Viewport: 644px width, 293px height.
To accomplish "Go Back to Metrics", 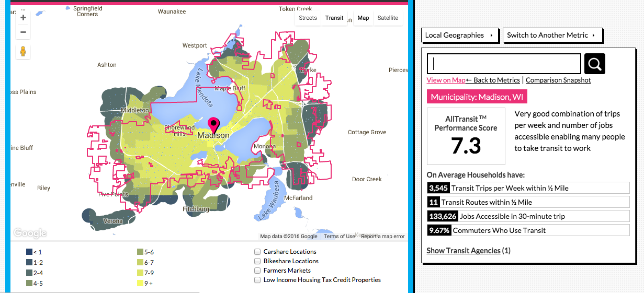I will (x=493, y=80).
